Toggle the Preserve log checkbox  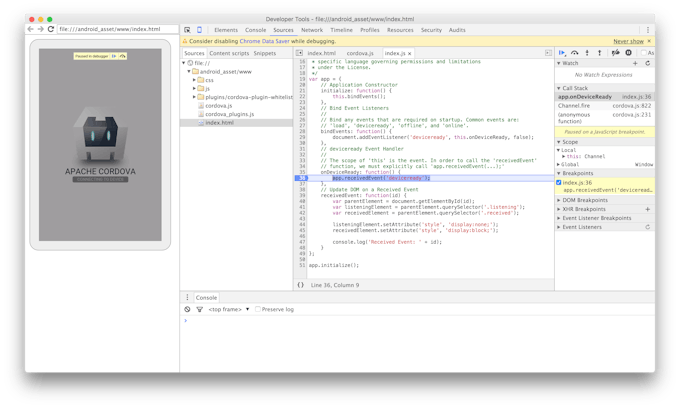(x=258, y=309)
